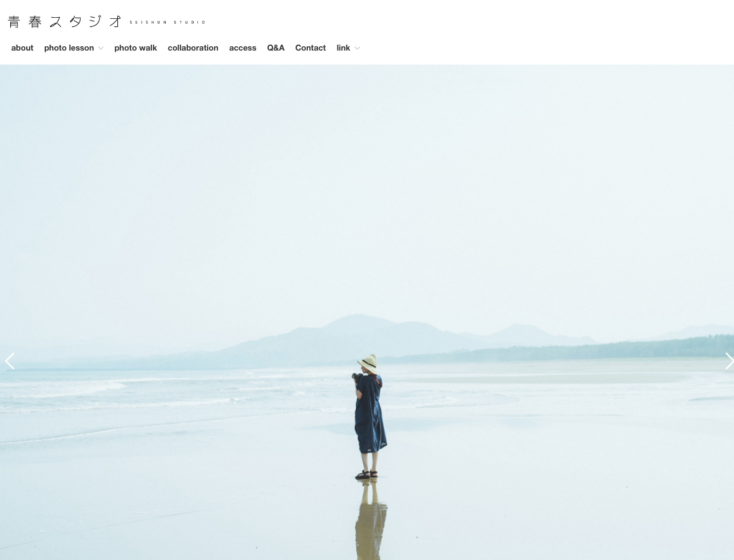Click the woman's sandals in the photo
The width and height of the screenshot is (734, 560).
(x=367, y=474)
